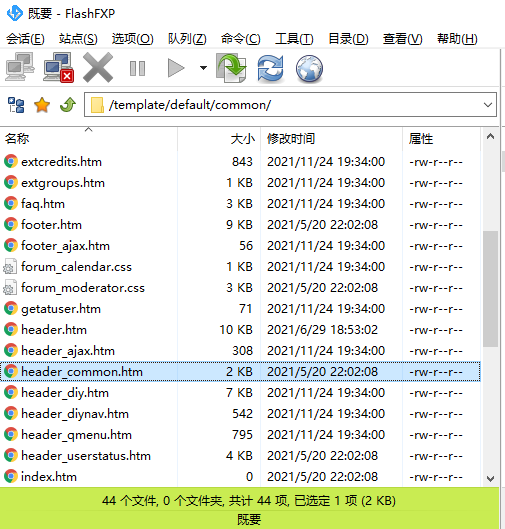The height and width of the screenshot is (529, 505).
Task: Click the Abort X toolbar icon
Action: point(98,67)
